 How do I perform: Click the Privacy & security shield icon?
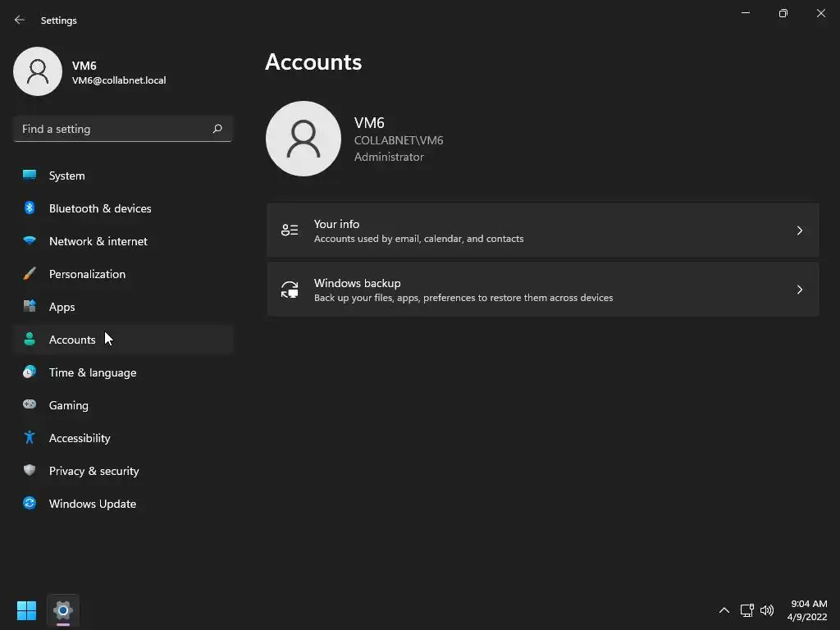pyautogui.click(x=30, y=470)
